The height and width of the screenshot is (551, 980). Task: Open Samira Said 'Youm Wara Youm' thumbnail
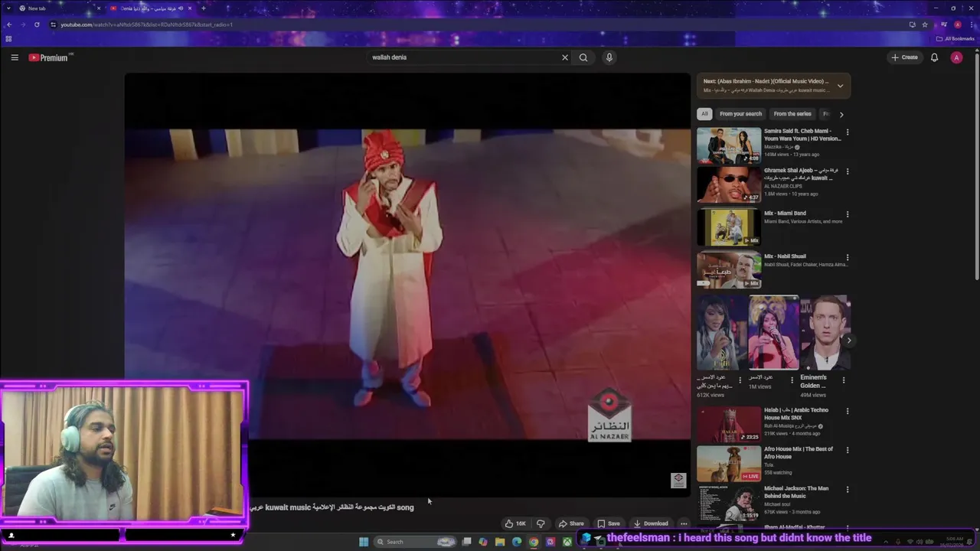[729, 145]
